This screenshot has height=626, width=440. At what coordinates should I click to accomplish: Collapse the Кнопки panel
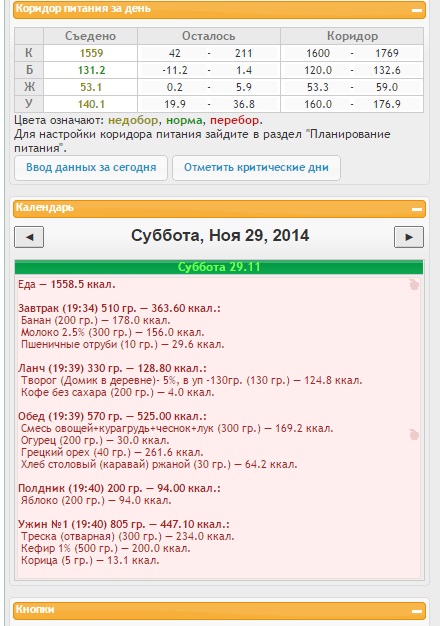point(417,611)
